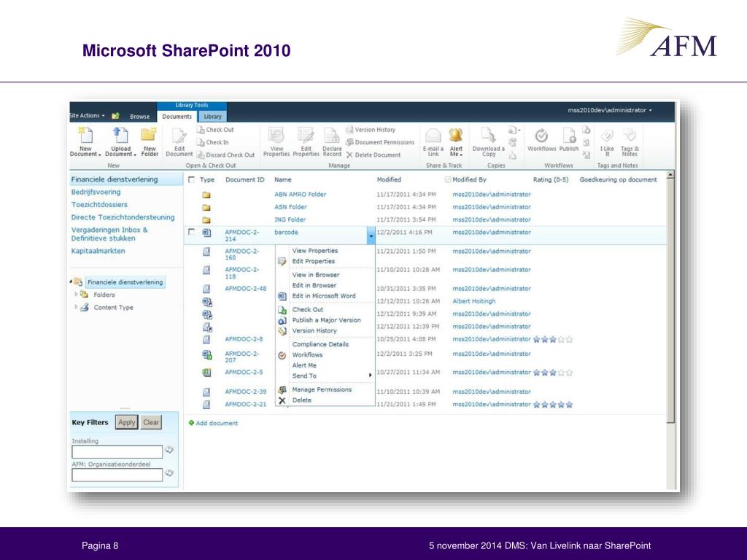
Task: Click the New Document ribbon icon
Action: tap(86, 136)
